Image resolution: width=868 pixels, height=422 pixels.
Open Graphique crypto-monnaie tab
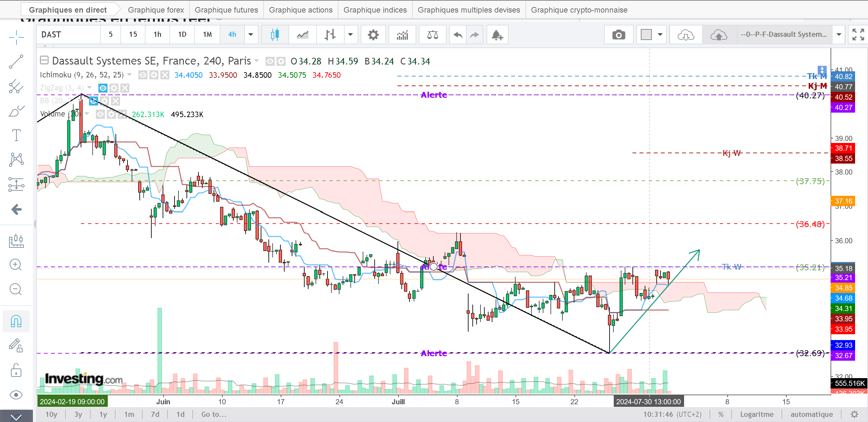(x=579, y=10)
